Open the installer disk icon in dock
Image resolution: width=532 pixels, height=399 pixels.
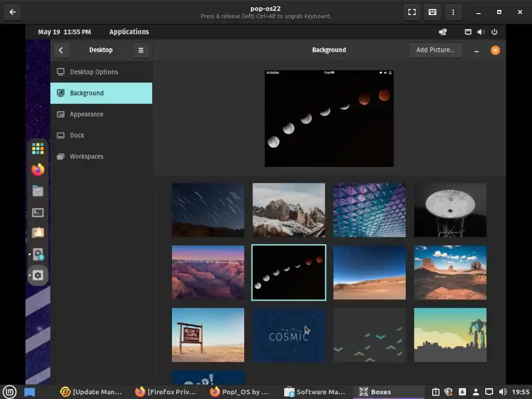[37, 254]
